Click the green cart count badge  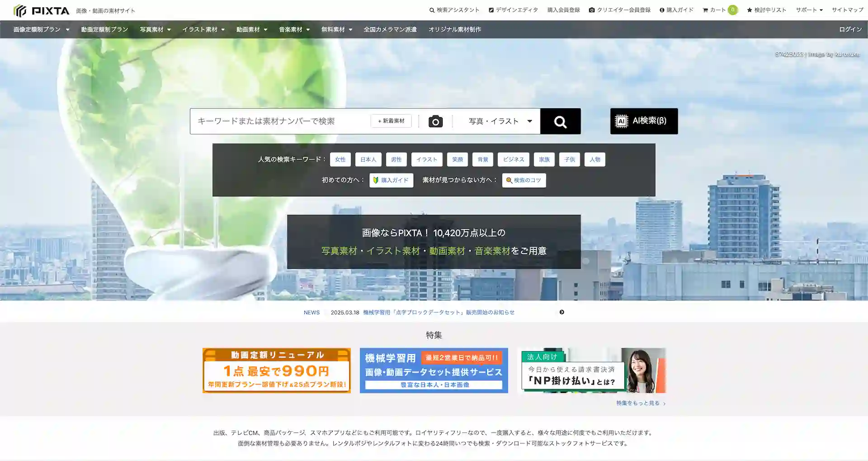pyautogui.click(x=733, y=10)
